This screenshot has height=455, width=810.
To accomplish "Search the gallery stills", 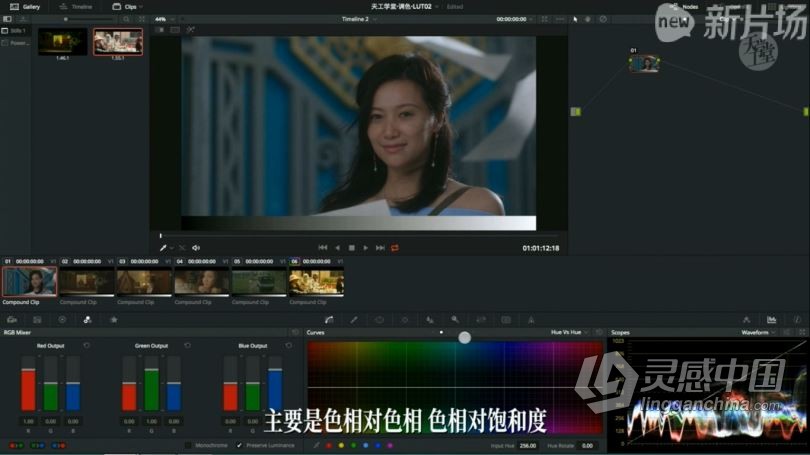I will tap(127, 19).
